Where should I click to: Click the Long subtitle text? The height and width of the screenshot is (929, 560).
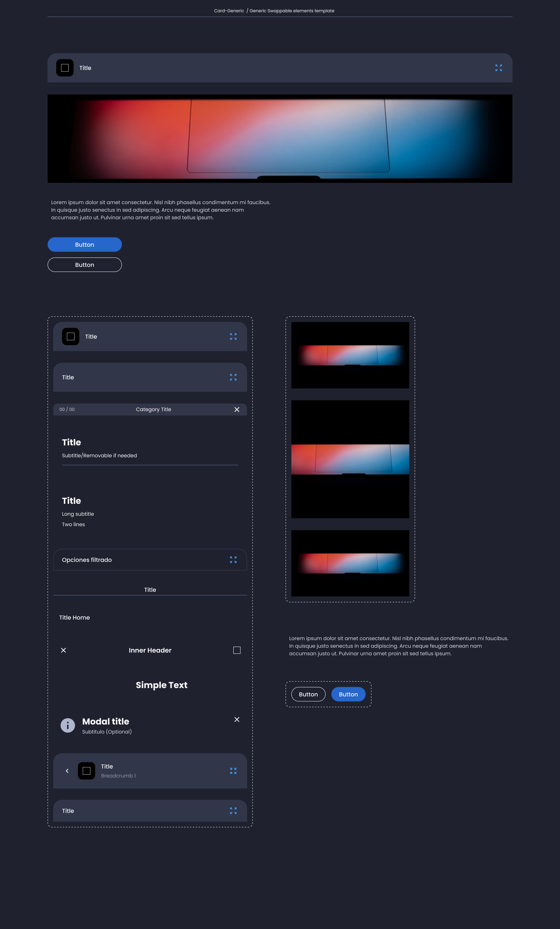(78, 514)
